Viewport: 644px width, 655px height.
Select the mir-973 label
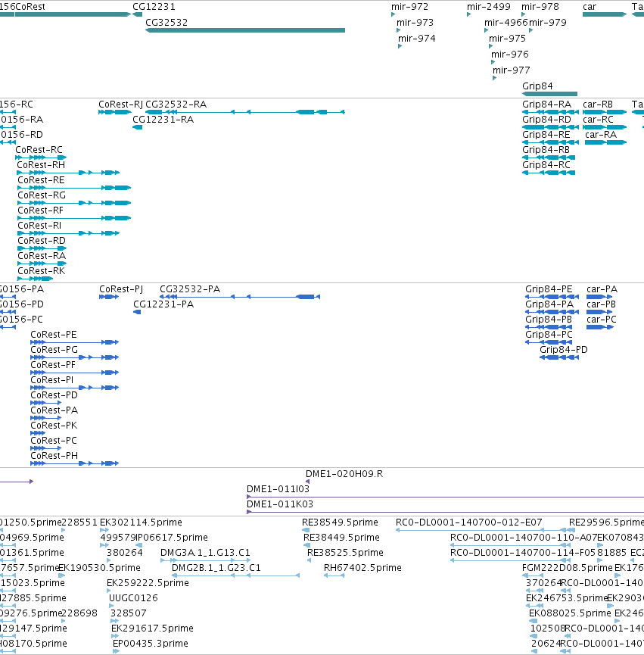coord(415,23)
